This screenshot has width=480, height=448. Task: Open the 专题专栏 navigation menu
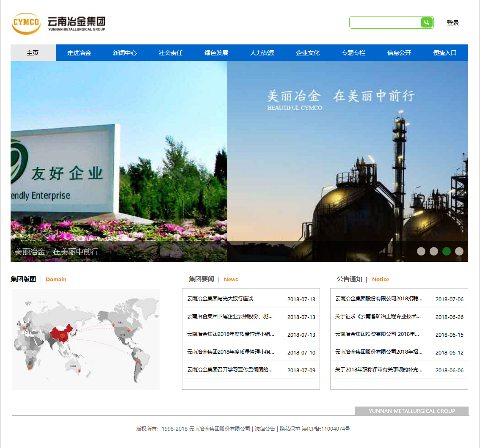point(353,52)
